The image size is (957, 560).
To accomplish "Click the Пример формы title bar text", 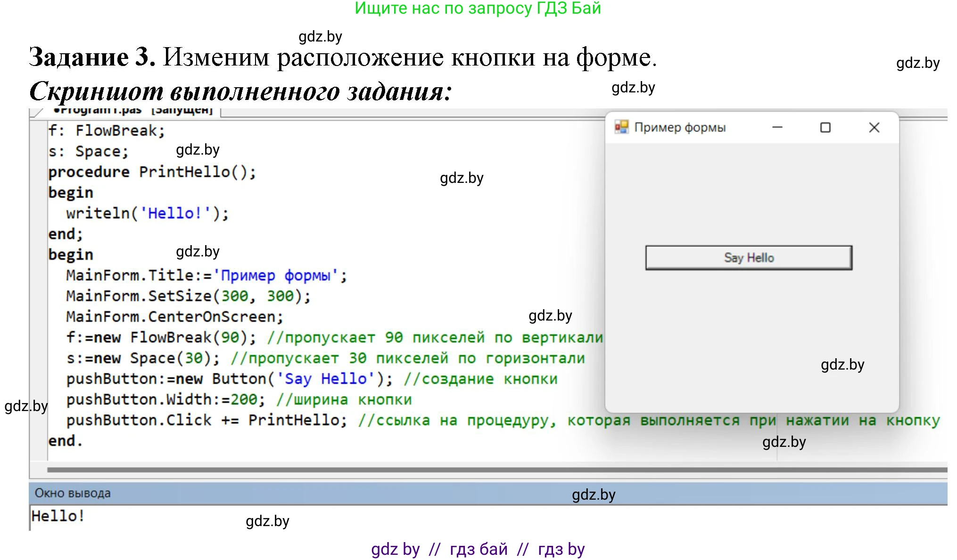I will pyautogui.click(x=679, y=127).
